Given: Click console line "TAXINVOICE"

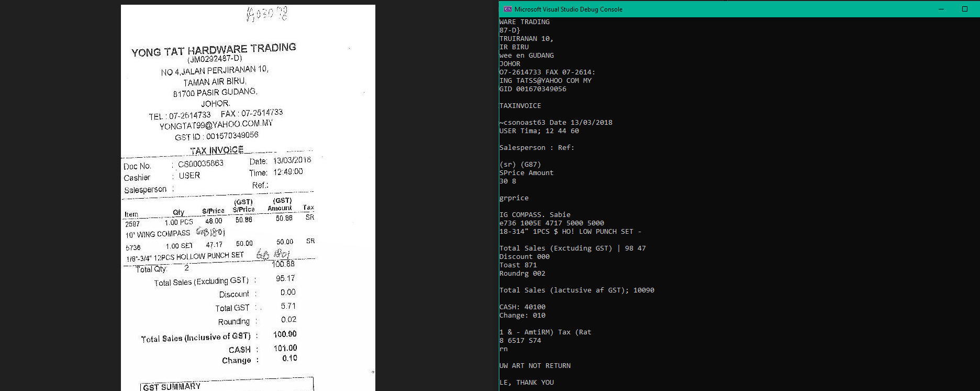Looking at the screenshot, I should click(520, 106).
